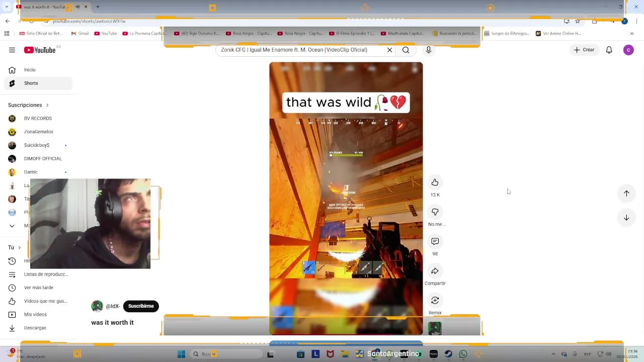Clear the search box text
This screenshot has width=644, height=362.
click(x=389, y=50)
